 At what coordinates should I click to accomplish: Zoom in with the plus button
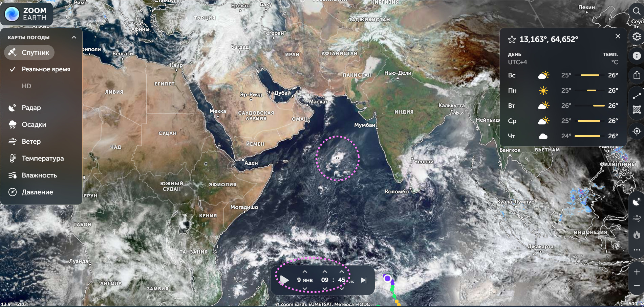point(637,272)
